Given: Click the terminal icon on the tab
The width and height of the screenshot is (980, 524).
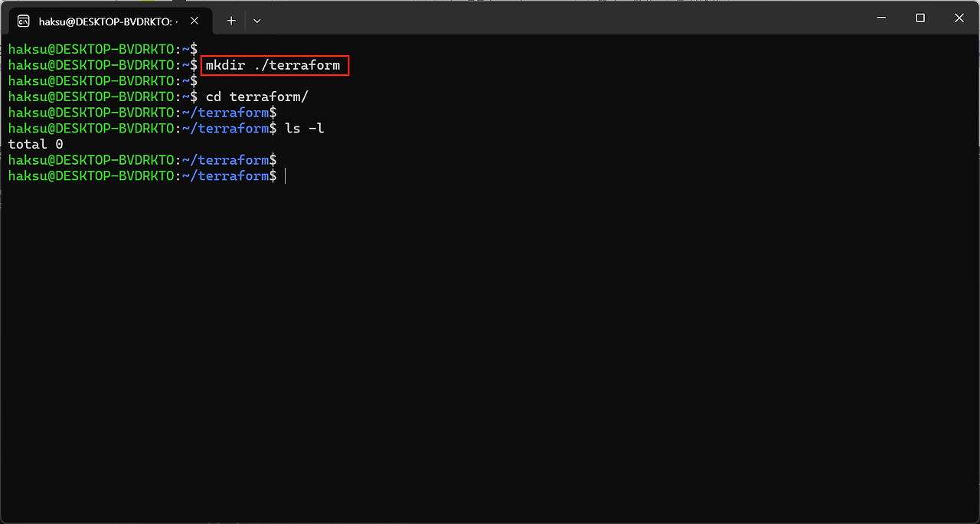Looking at the screenshot, I should (x=24, y=21).
